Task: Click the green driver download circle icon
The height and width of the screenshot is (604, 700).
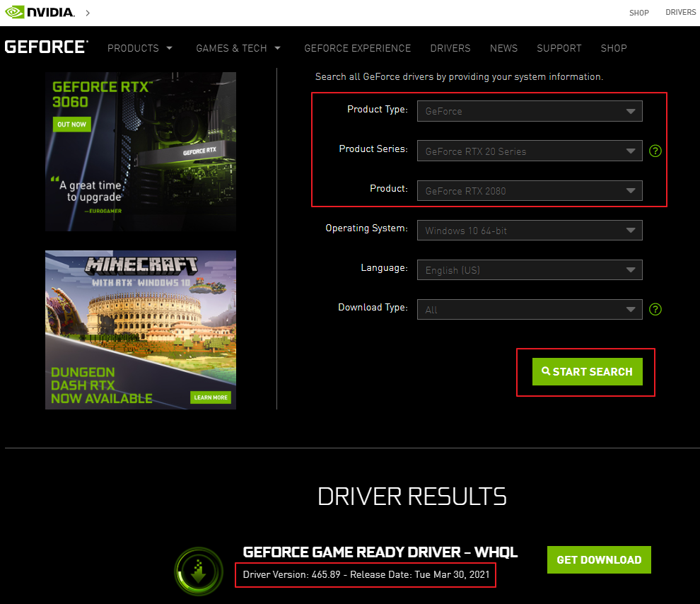Action: [x=199, y=571]
